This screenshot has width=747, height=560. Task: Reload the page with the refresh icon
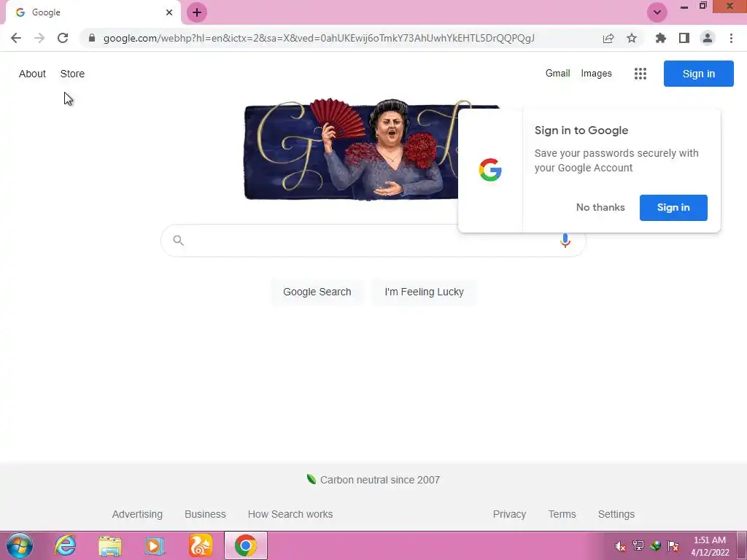[x=63, y=38]
